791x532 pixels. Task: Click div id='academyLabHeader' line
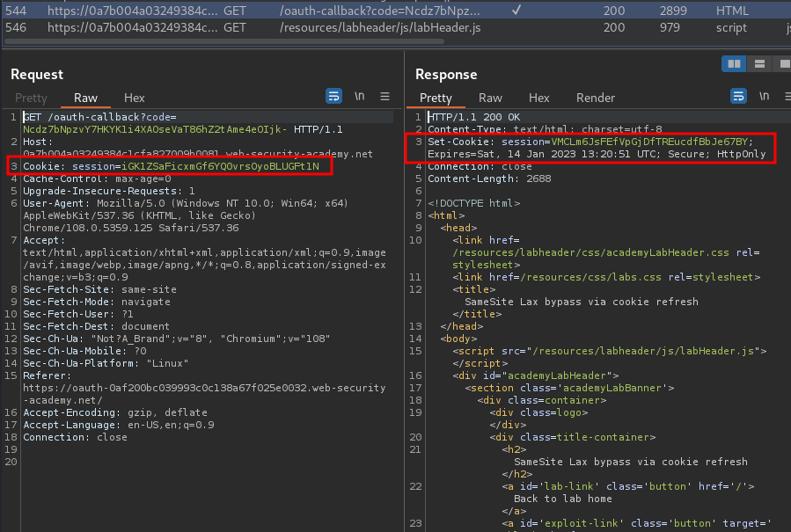coord(535,375)
